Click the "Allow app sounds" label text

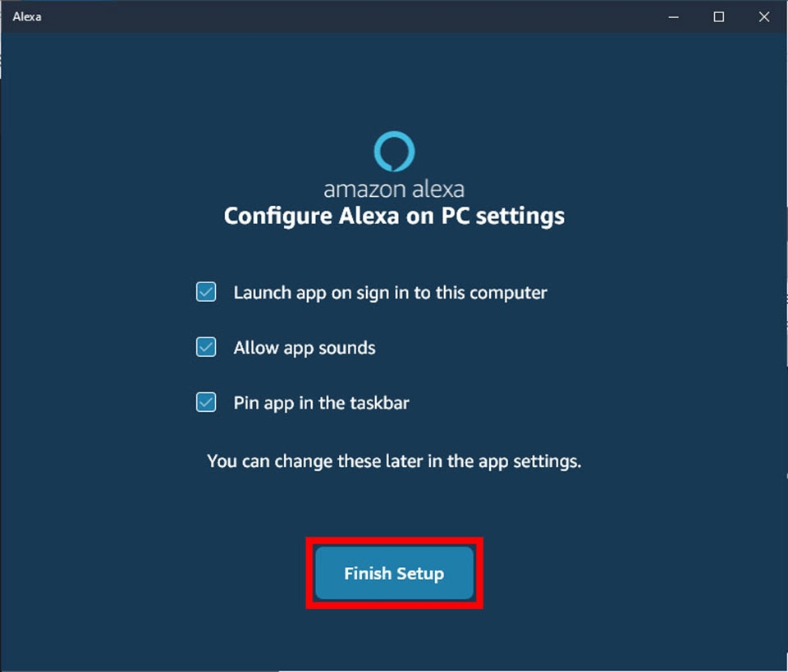[x=305, y=347]
